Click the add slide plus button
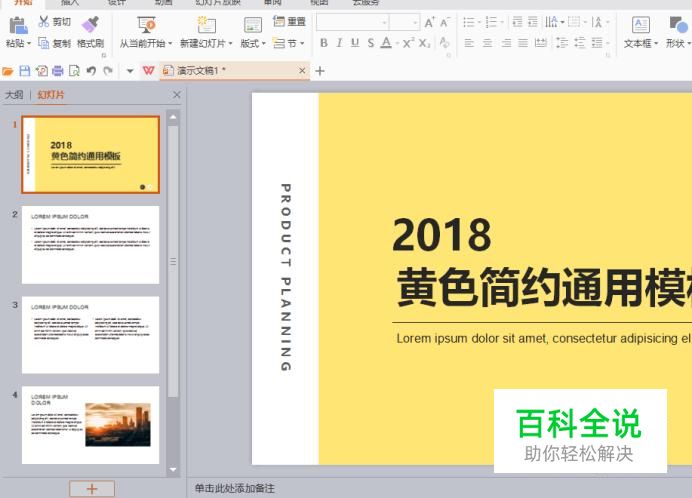 (92, 489)
